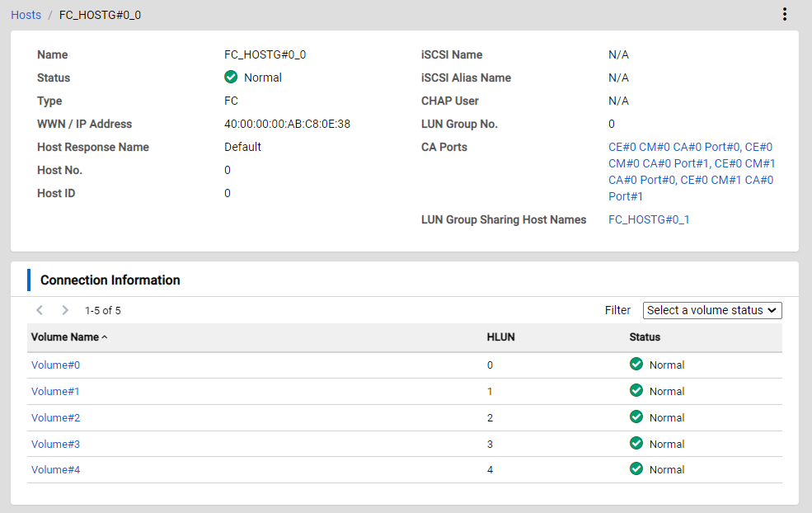Screen dimensions: 812x513
Task: Click the status check icon for Volume#2
Action: (x=636, y=417)
